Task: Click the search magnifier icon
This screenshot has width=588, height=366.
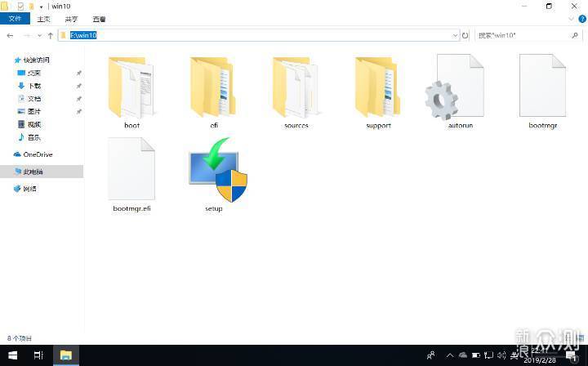Action: pyautogui.click(x=575, y=35)
